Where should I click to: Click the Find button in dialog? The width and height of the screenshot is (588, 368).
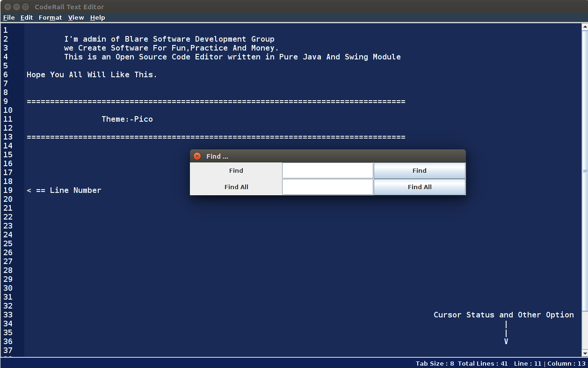coord(420,171)
